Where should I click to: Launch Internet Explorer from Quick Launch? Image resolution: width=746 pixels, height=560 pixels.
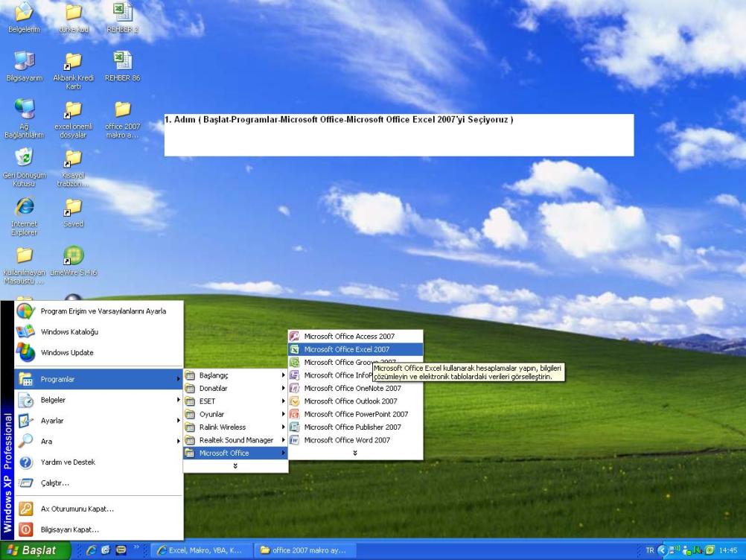tap(92, 550)
